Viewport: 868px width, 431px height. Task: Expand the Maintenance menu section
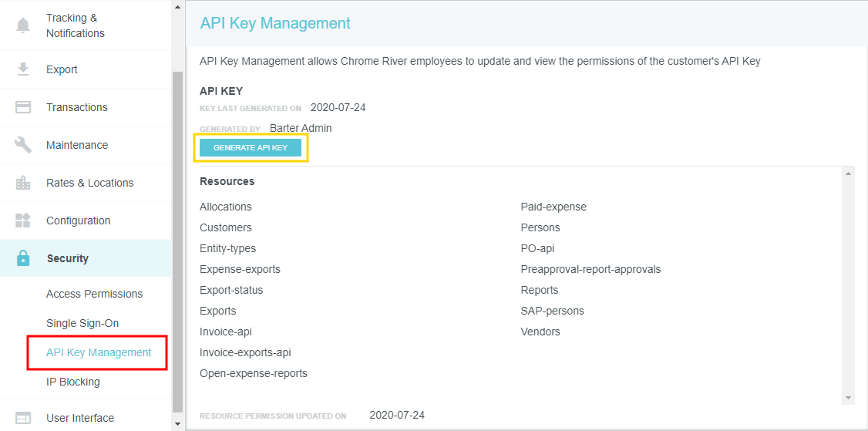pyautogui.click(x=77, y=145)
